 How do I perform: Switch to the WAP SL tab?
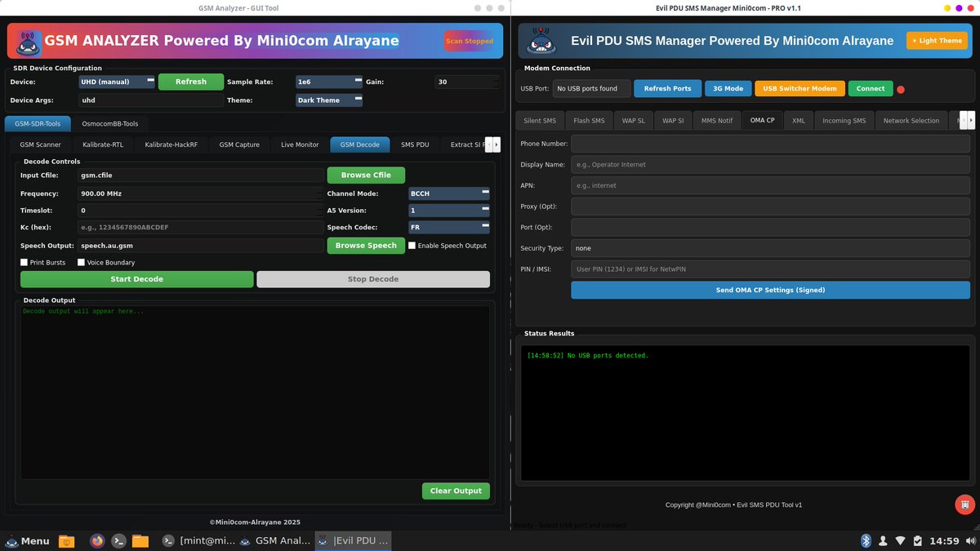pos(634,121)
